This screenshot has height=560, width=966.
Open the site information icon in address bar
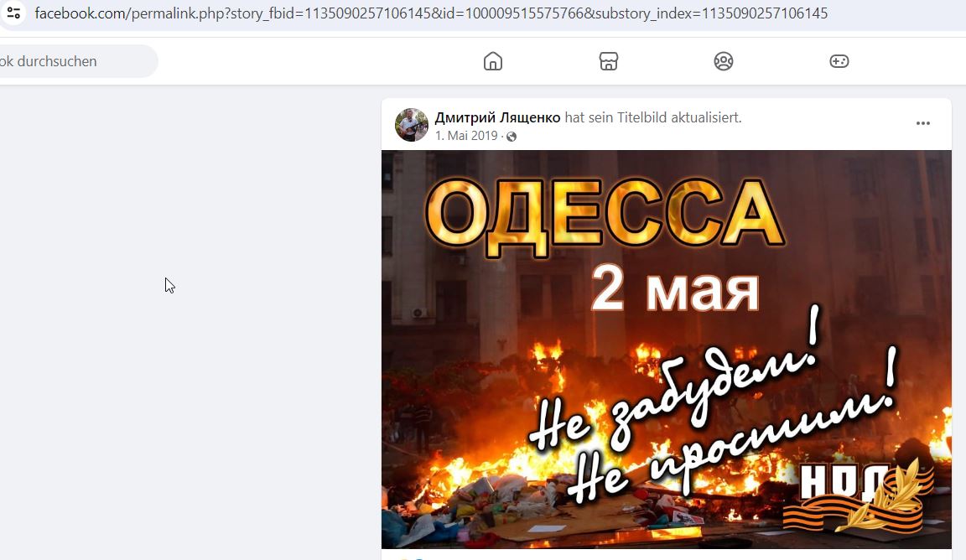[x=13, y=13]
